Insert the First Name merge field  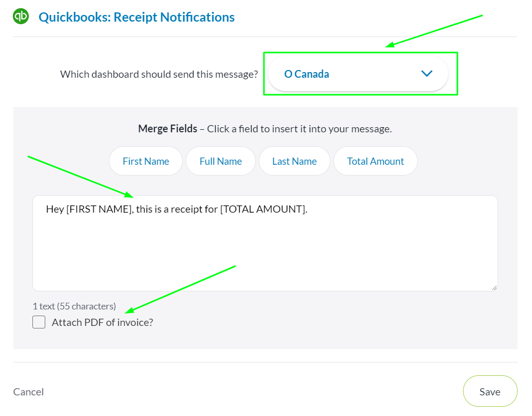point(146,161)
